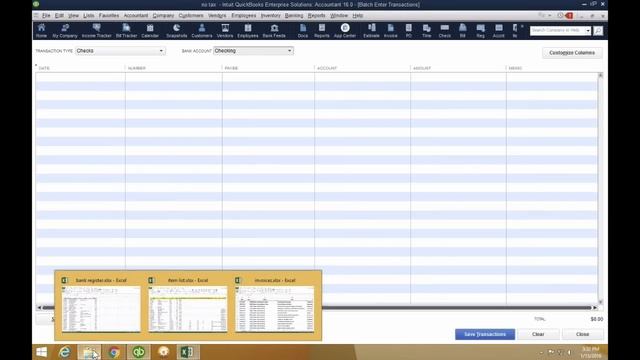Screen dimensions: 640x360
Task: Open the Reg register icon
Action: [x=480, y=31]
